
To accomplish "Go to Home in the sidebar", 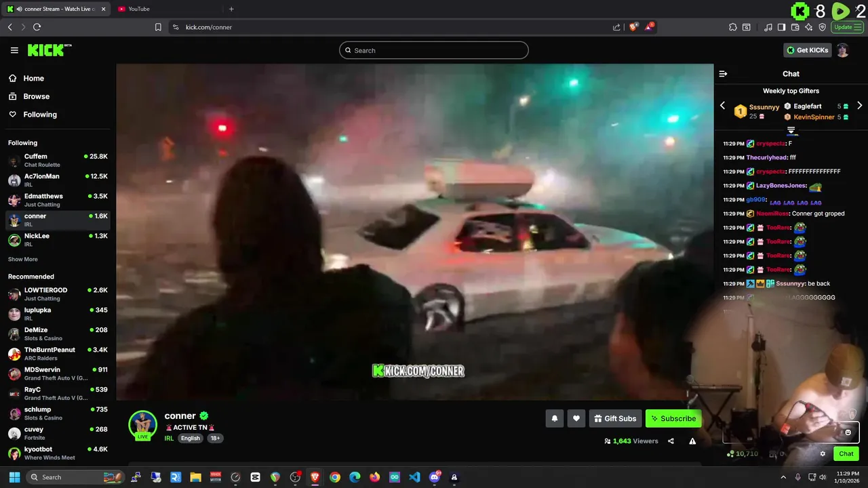I will coord(33,78).
